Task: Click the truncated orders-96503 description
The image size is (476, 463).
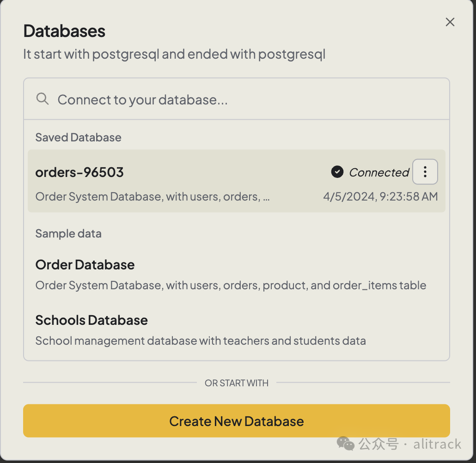Action: click(153, 196)
